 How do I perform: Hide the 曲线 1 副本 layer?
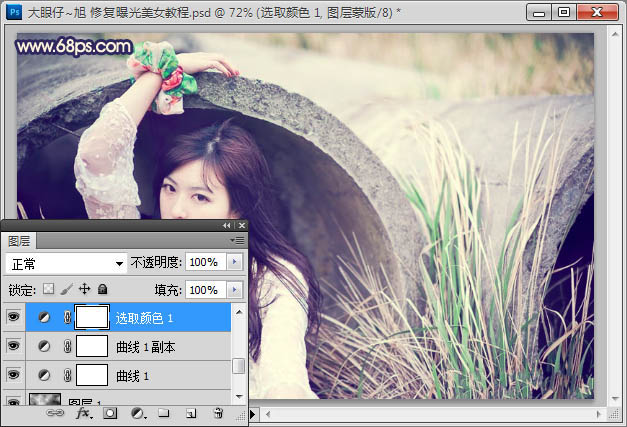14,345
